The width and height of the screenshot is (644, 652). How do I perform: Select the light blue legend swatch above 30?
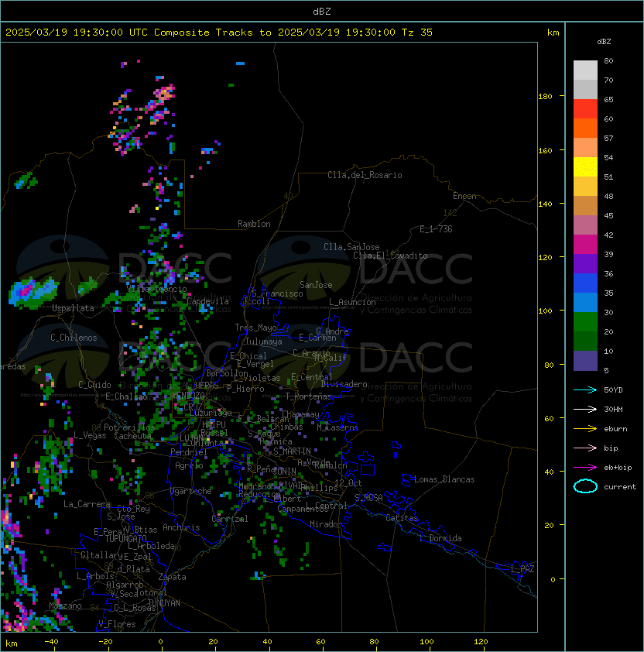tap(585, 302)
